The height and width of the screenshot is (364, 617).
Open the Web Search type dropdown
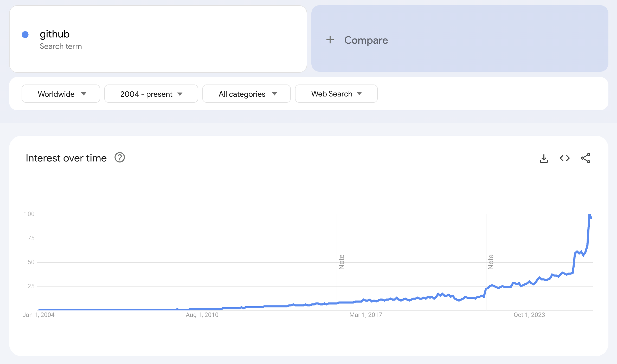tap(336, 94)
